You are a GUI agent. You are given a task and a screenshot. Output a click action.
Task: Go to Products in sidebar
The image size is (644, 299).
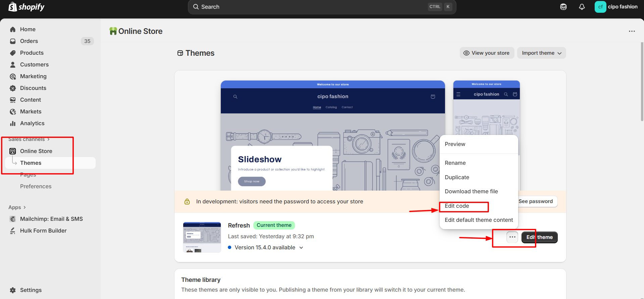(x=32, y=53)
